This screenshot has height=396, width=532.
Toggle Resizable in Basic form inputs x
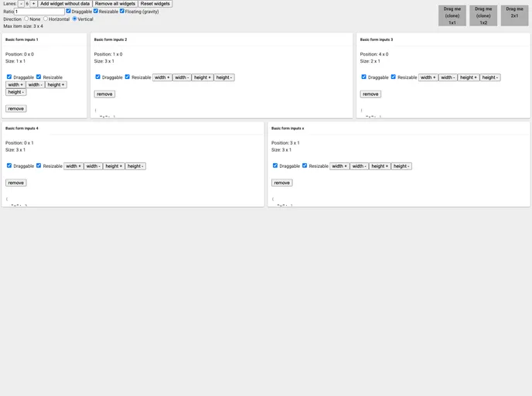click(x=305, y=166)
